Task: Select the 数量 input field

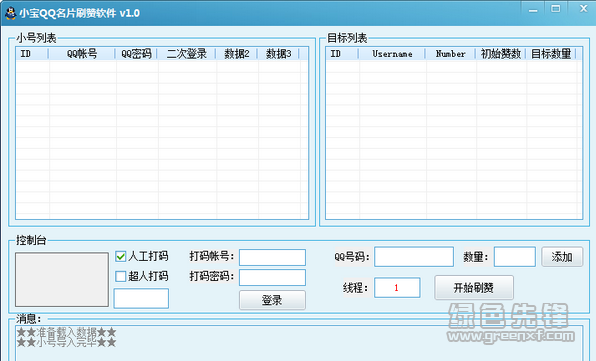Action: [515, 256]
